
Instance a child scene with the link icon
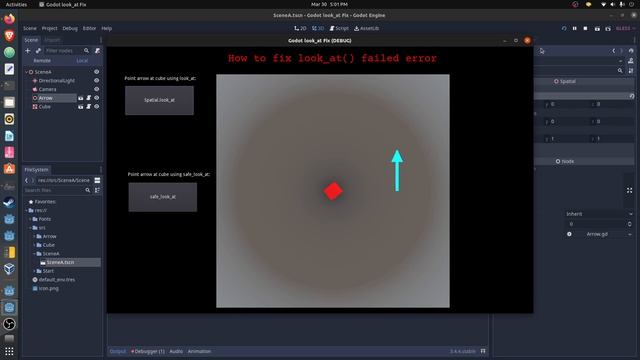click(x=38, y=51)
